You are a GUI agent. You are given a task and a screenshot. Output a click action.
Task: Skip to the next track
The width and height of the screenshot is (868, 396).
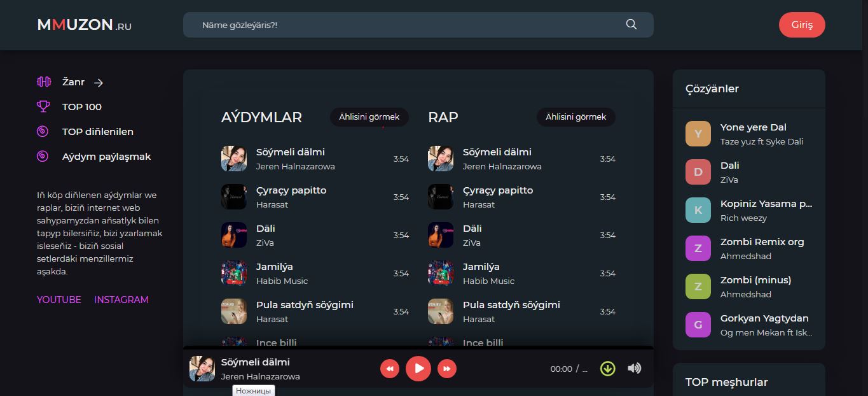[x=447, y=369]
